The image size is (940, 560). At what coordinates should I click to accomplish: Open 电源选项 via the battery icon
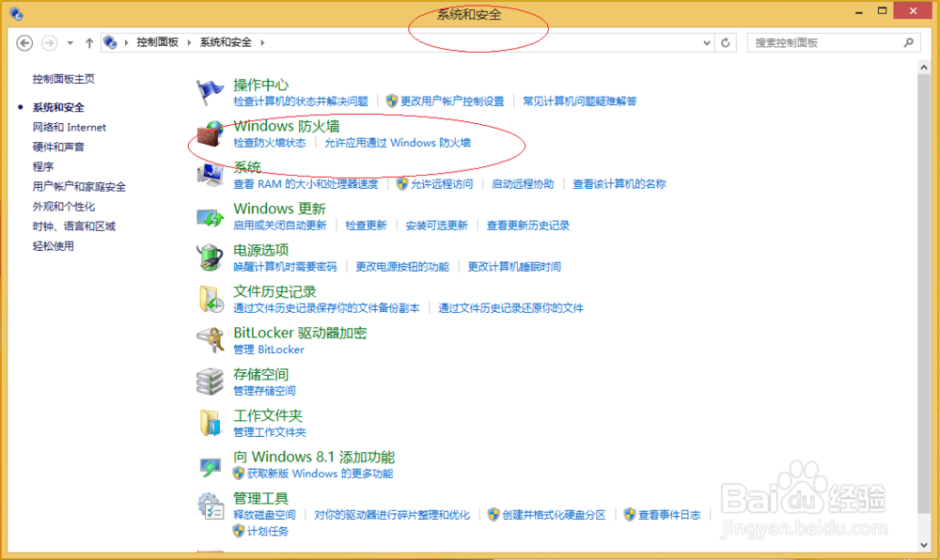(210, 259)
